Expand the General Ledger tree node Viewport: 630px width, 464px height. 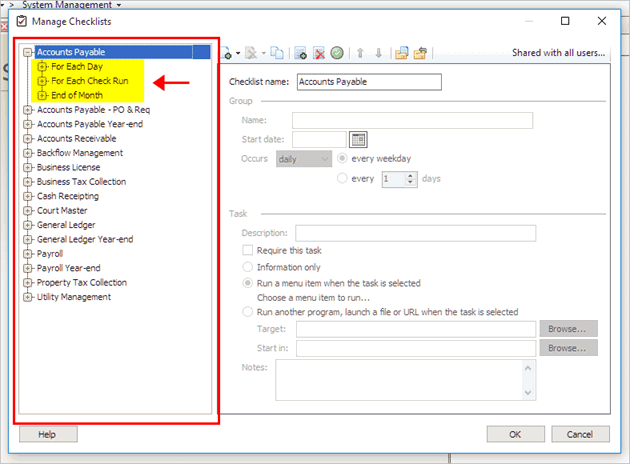pyautogui.click(x=28, y=225)
